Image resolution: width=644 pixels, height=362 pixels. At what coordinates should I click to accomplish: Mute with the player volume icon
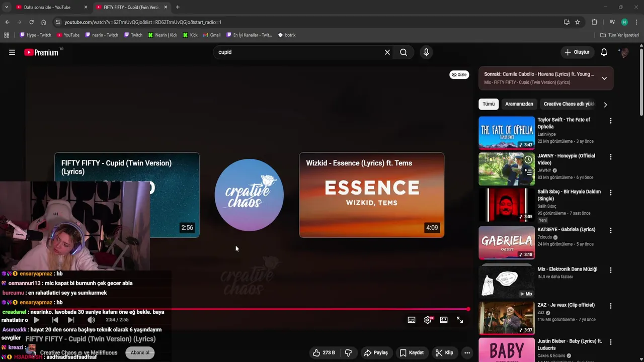[x=91, y=320]
